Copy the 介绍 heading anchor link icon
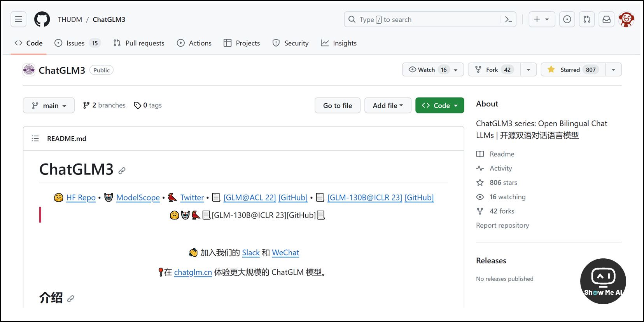Screen dimensions: 644x322 point(70,299)
